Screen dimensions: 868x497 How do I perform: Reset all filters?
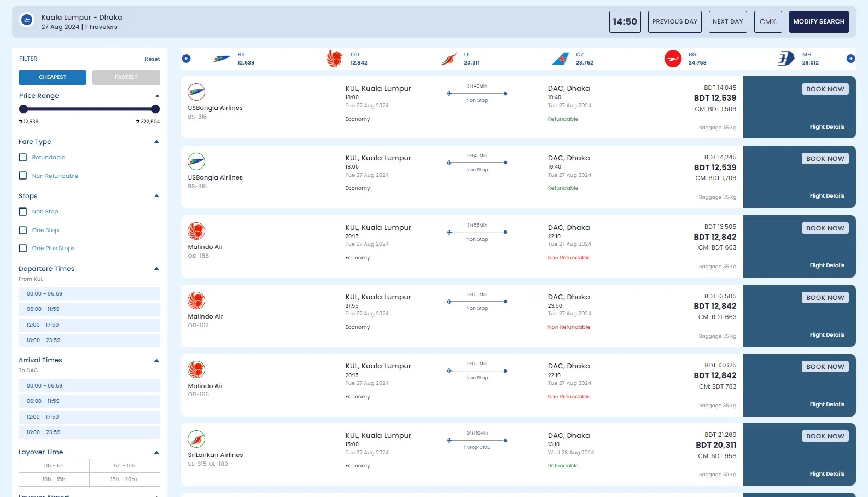[x=152, y=59]
